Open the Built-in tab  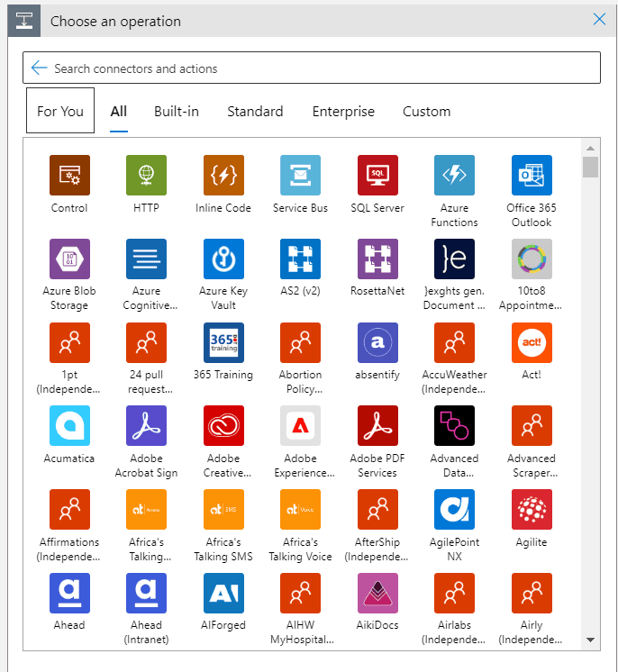(177, 112)
